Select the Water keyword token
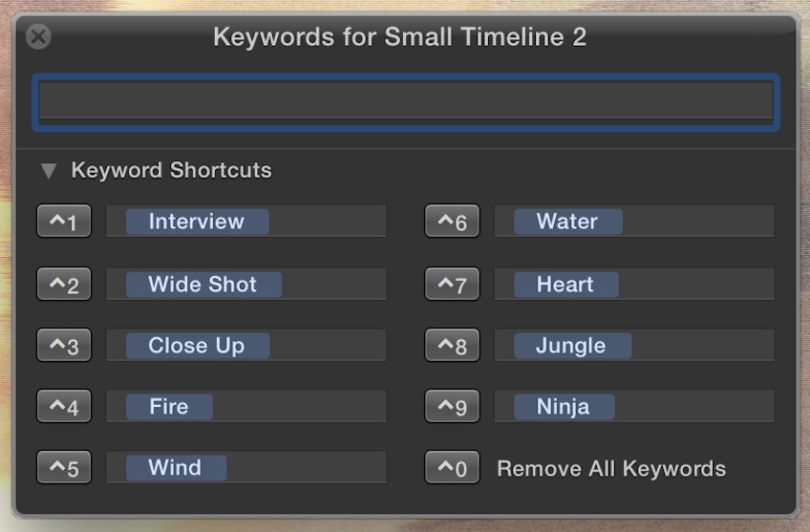The image size is (810, 532). click(x=567, y=222)
